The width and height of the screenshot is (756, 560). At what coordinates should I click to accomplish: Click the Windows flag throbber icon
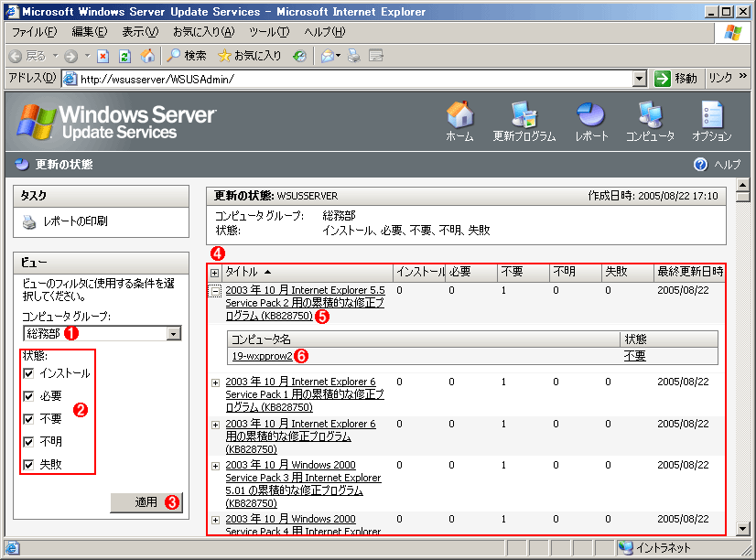[733, 33]
